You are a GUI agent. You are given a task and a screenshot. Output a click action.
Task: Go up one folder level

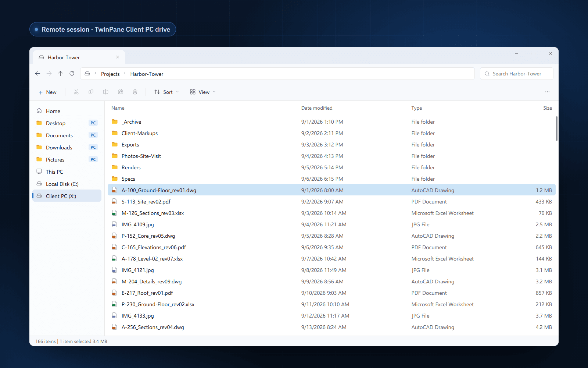pos(61,74)
